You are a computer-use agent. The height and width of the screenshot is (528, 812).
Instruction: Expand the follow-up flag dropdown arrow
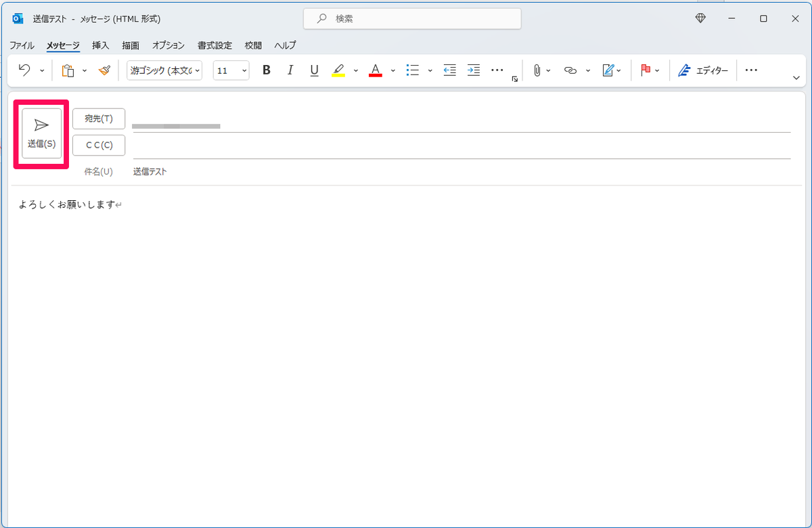click(657, 70)
